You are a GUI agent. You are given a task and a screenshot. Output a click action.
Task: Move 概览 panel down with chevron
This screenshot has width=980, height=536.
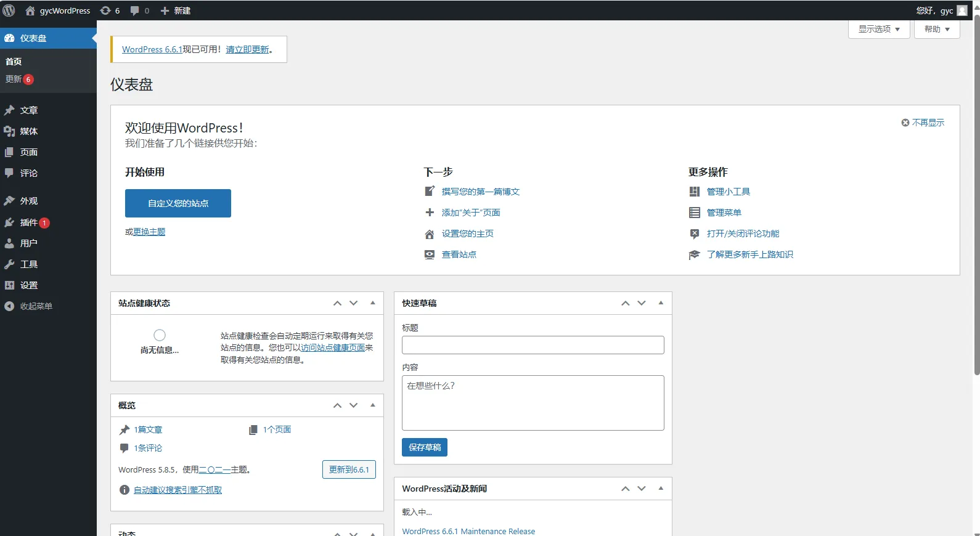point(354,405)
